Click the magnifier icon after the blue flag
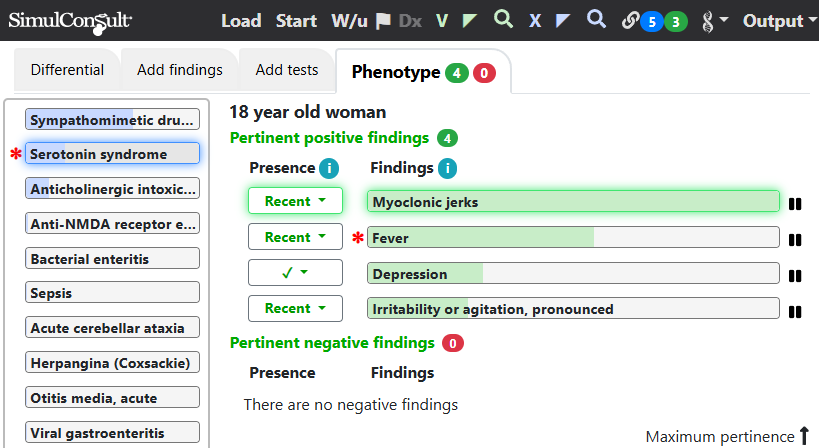This screenshot has width=819, height=448. [x=596, y=19]
